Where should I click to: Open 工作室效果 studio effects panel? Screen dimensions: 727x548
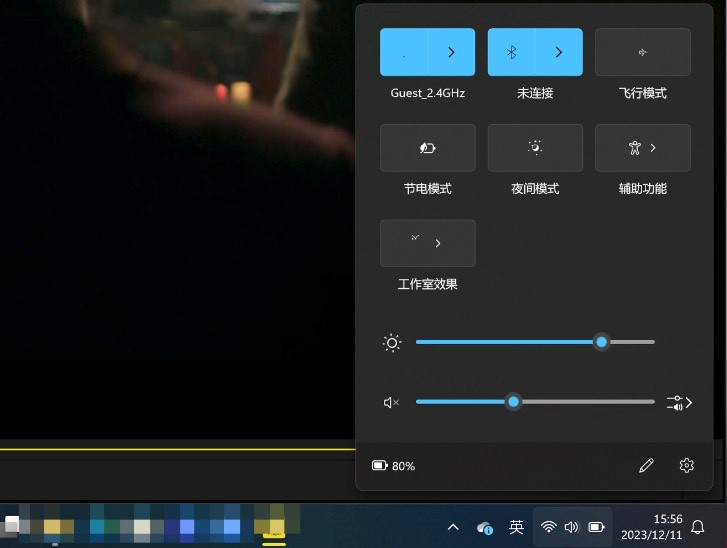[x=427, y=243]
